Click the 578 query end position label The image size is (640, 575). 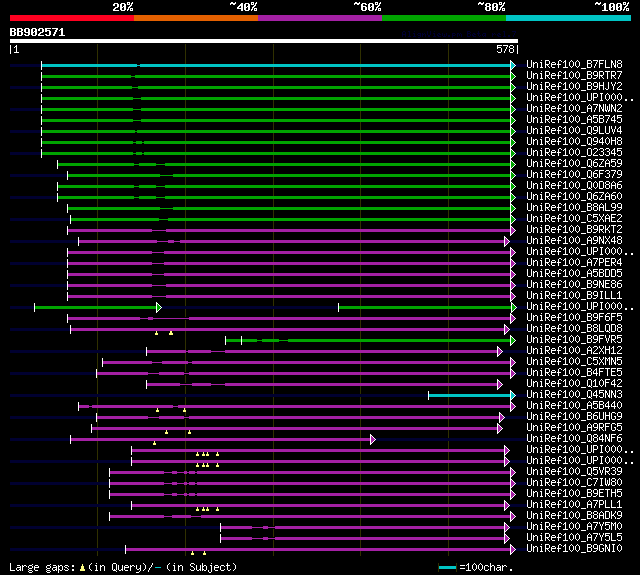coord(505,49)
